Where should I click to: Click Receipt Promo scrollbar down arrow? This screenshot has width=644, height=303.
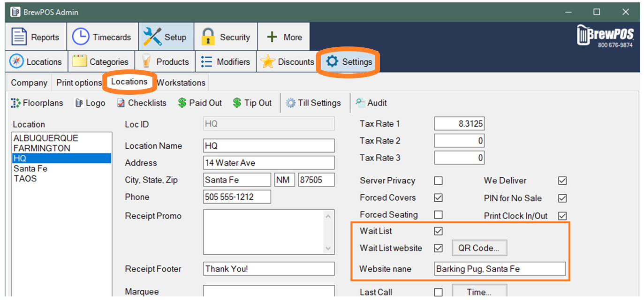click(328, 248)
